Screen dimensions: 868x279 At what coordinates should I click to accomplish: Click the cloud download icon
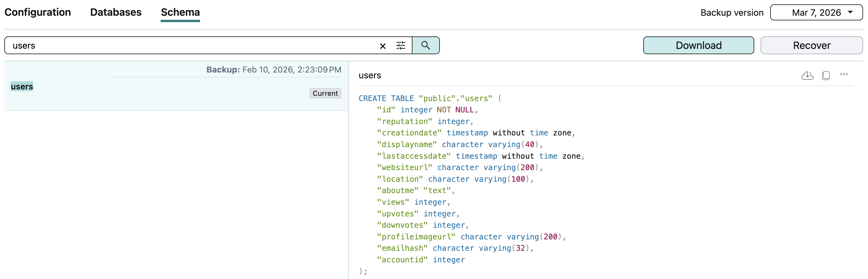tap(807, 75)
